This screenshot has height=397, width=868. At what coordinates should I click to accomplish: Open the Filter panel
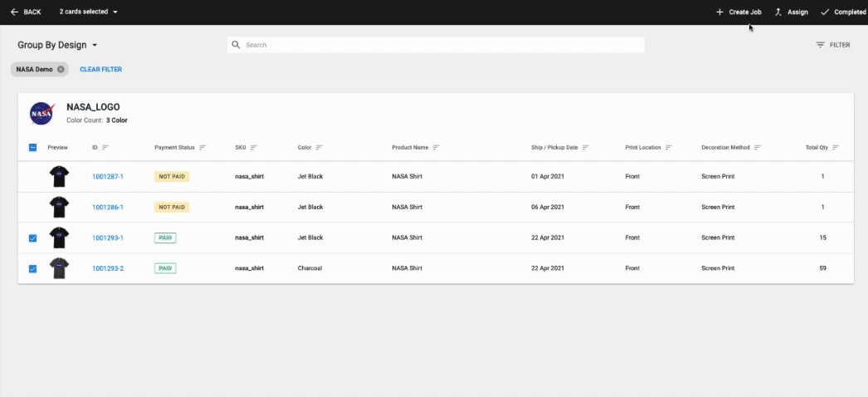(x=833, y=45)
